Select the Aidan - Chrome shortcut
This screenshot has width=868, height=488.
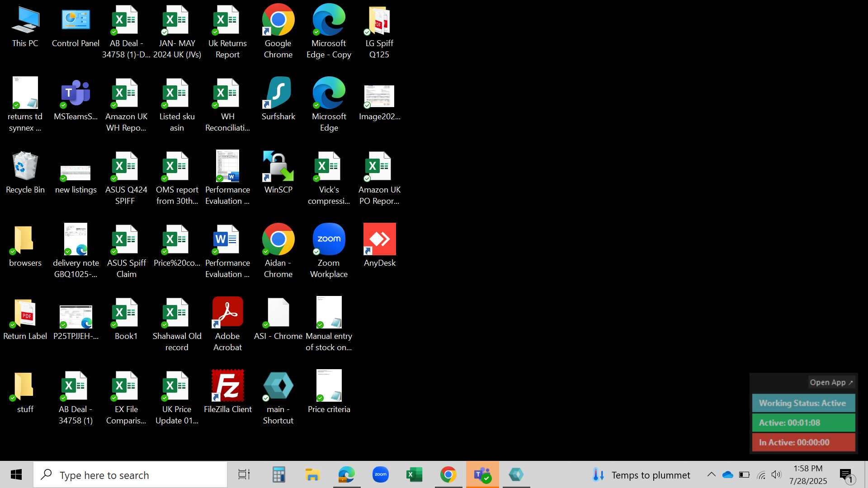coord(278,251)
